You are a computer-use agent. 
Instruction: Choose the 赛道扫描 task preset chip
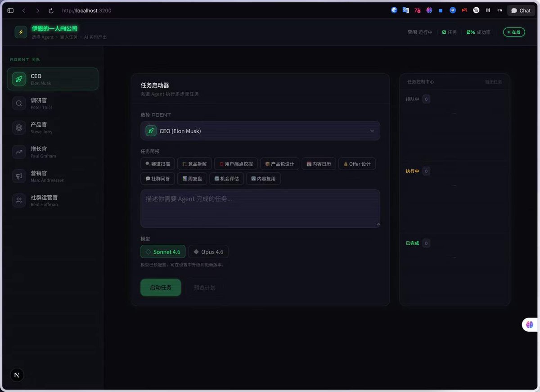157,164
